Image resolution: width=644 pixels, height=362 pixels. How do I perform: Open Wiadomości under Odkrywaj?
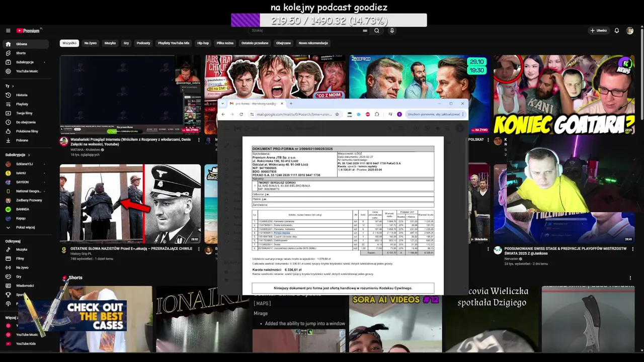pyautogui.click(x=25, y=286)
